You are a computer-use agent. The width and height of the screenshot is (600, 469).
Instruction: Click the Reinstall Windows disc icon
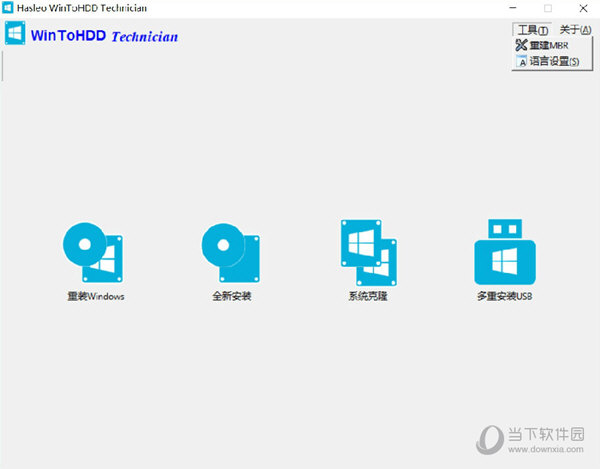92,252
